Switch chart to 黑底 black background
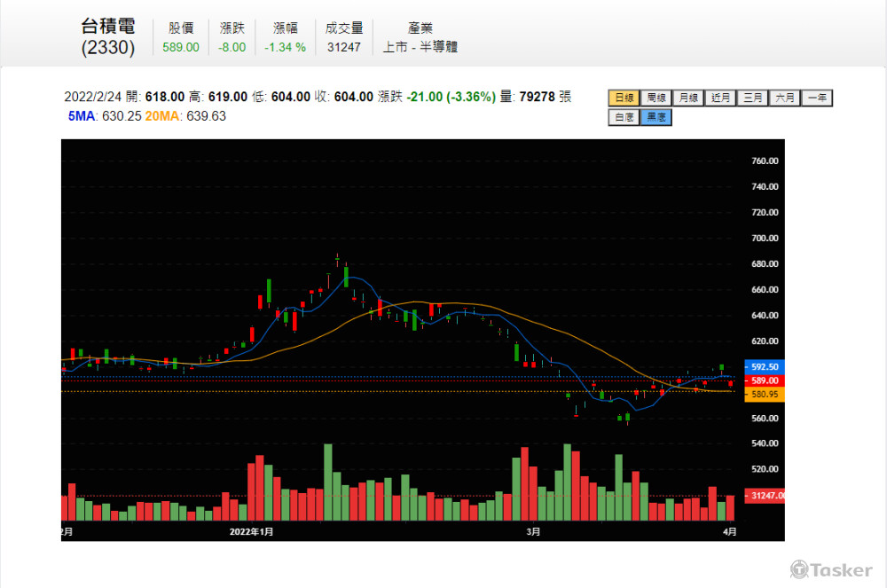 click(656, 117)
